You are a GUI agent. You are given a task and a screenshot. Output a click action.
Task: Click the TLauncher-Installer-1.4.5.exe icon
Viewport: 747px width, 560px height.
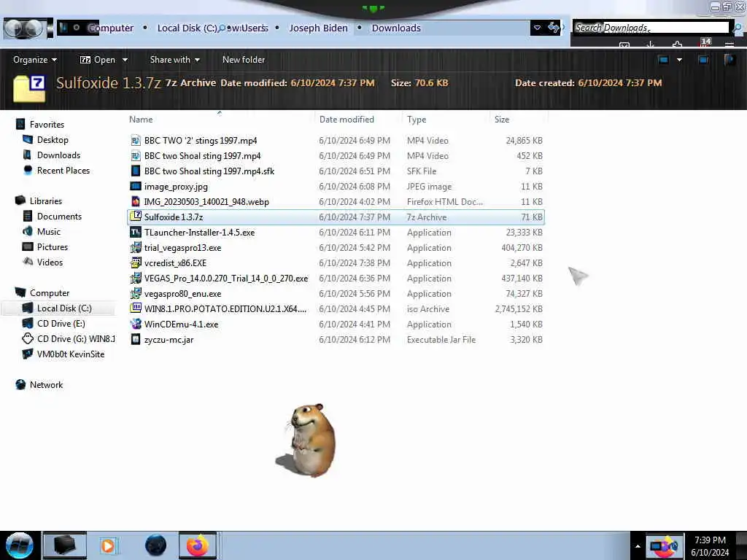pyautogui.click(x=136, y=232)
